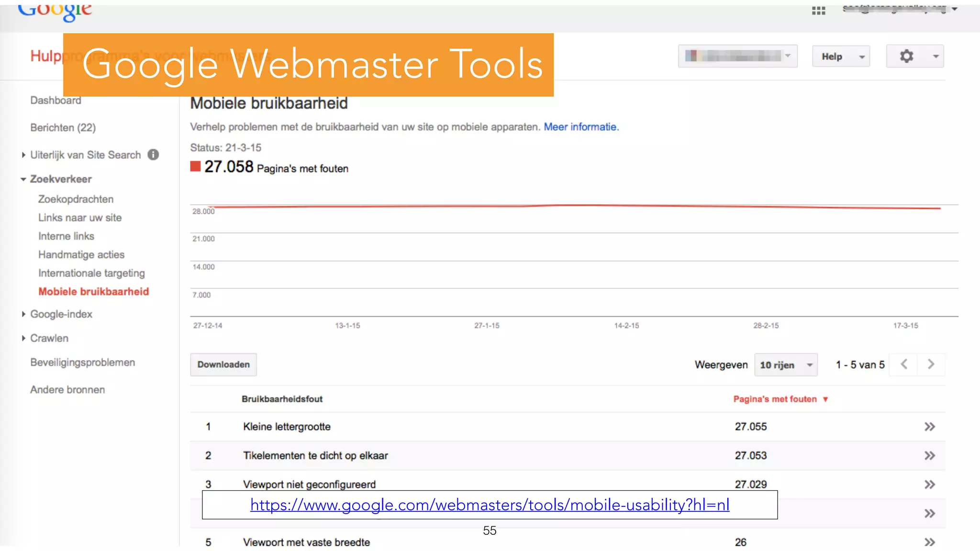Screen dimensions: 980x551
Task: Click the red Pagina's met fouten legend square
Action: tap(195, 166)
